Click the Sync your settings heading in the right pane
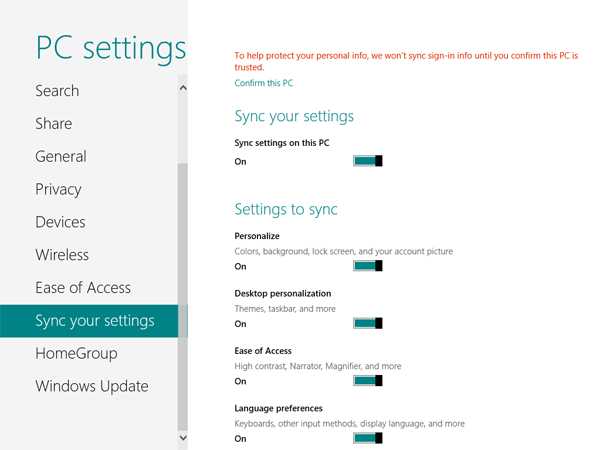 coord(294,116)
